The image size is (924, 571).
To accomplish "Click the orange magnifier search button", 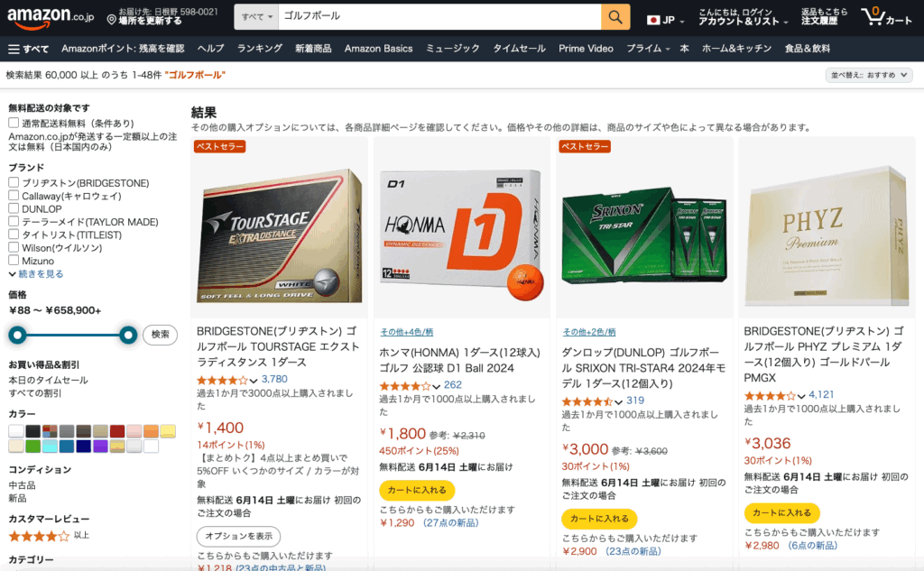I will pyautogui.click(x=615, y=17).
